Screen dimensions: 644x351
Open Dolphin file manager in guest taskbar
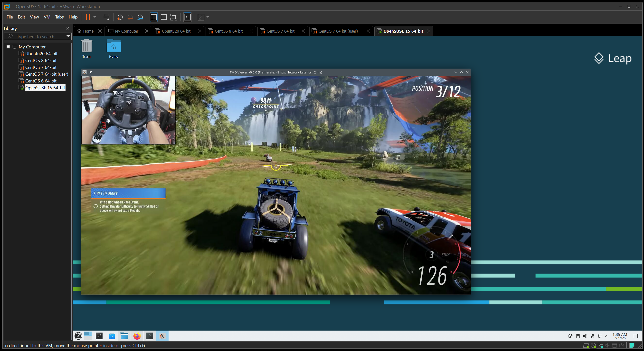[x=124, y=336]
